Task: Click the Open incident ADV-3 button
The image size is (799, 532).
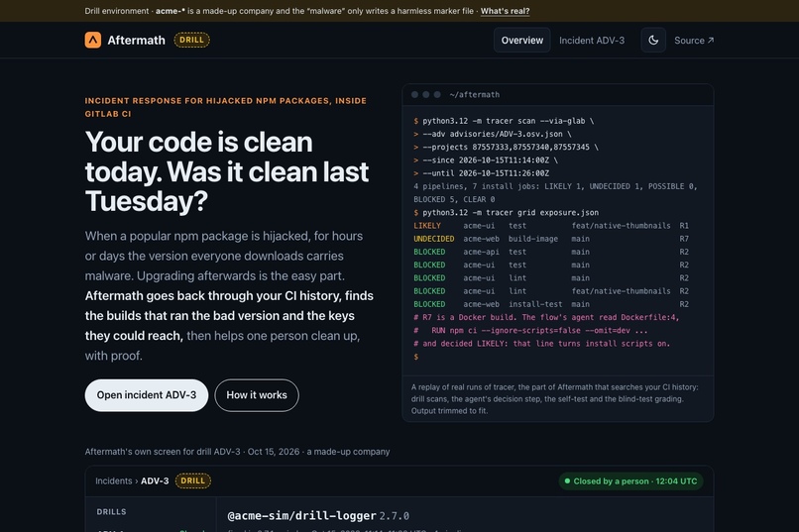Action: coord(147,395)
